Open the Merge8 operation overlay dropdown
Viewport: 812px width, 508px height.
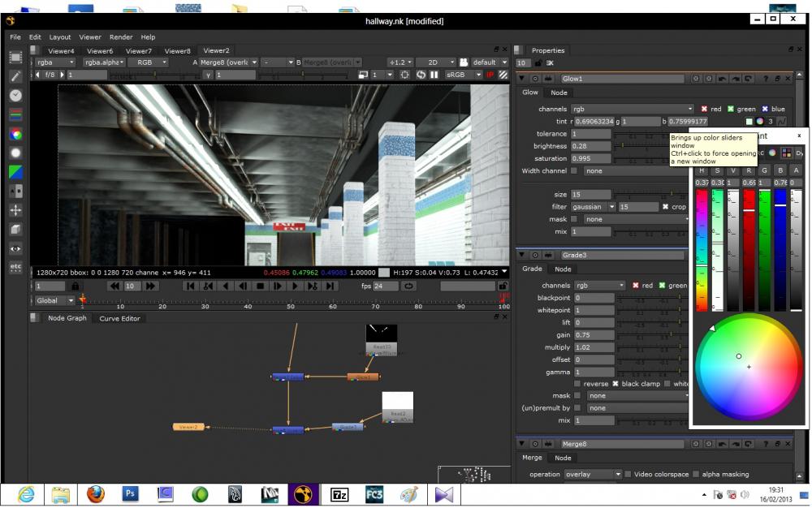pyautogui.click(x=592, y=475)
